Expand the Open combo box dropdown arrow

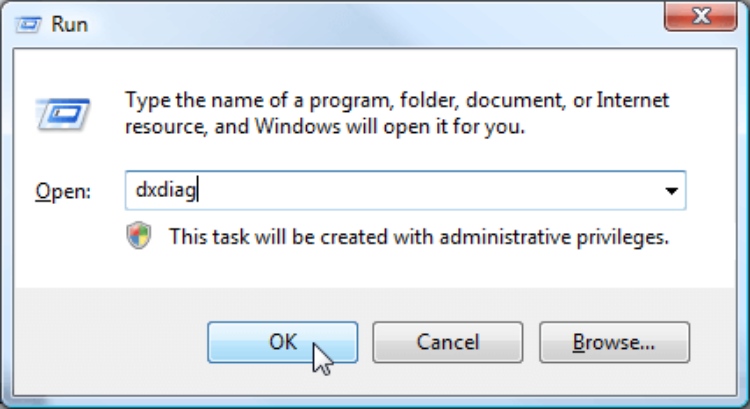click(x=672, y=190)
